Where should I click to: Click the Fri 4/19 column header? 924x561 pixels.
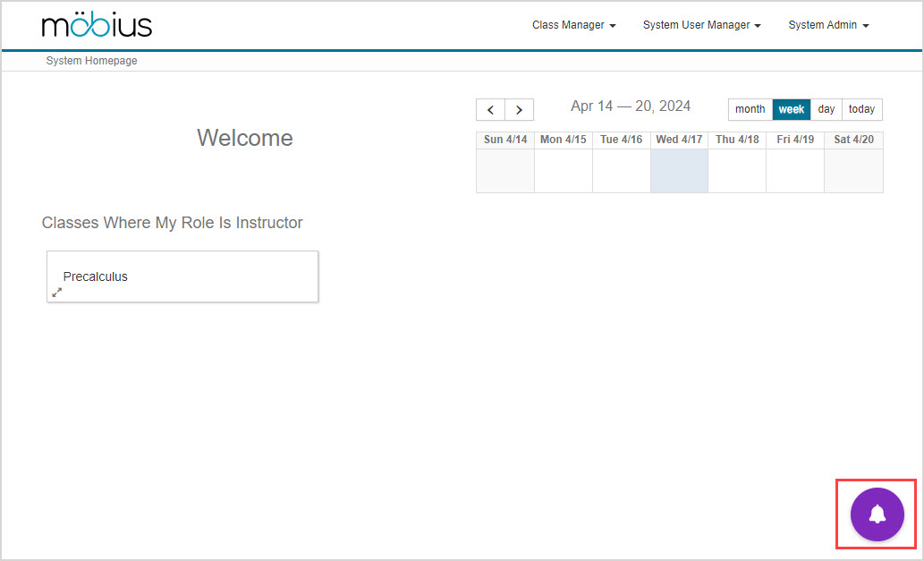click(795, 140)
